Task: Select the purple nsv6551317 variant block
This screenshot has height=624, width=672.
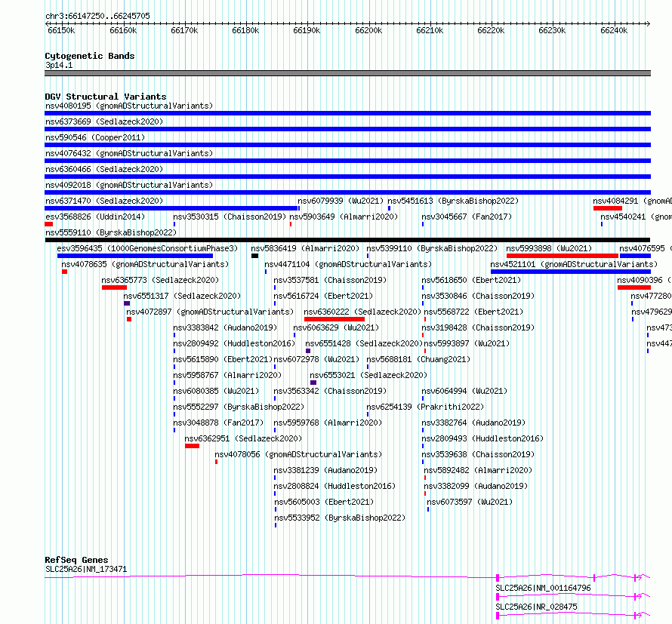Action: pos(127,303)
